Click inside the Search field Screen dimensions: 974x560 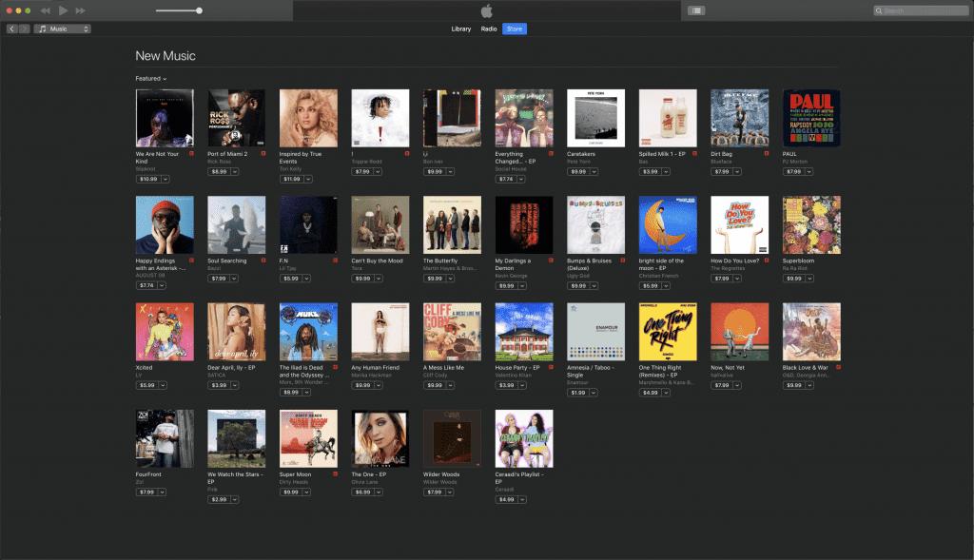pyautogui.click(x=921, y=10)
